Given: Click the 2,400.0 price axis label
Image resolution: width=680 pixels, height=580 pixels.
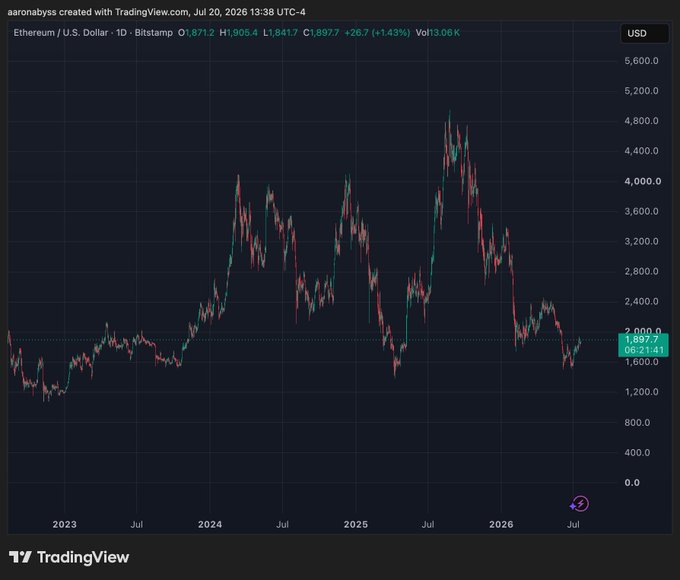Looking at the screenshot, I should click(x=641, y=301).
